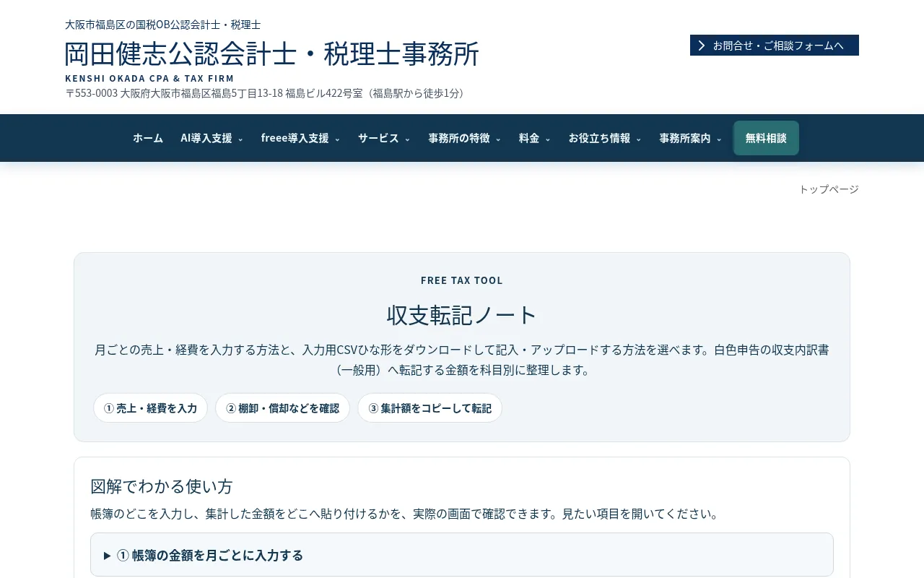This screenshot has width=924, height=578.
Task: Click the トップページ breadcrumb link
Action: coord(829,189)
